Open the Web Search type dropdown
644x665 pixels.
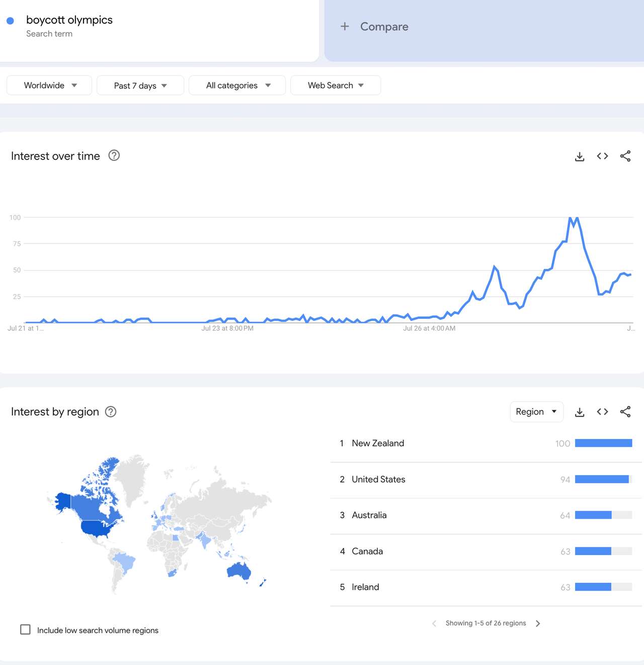click(x=335, y=86)
